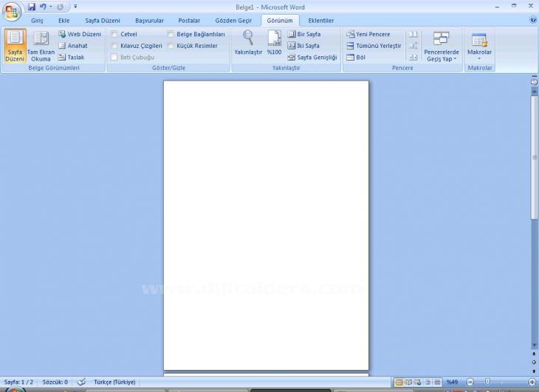
Task: Show İki Sayfa side by side
Action: (x=303, y=46)
